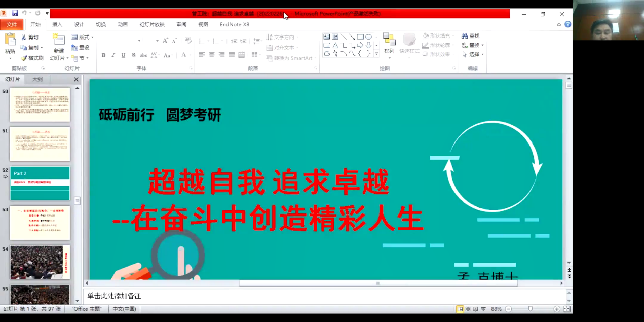Viewport: 644px width, 322px height.
Task: Click the save icon in quick access toolbar
Action: click(x=15, y=13)
